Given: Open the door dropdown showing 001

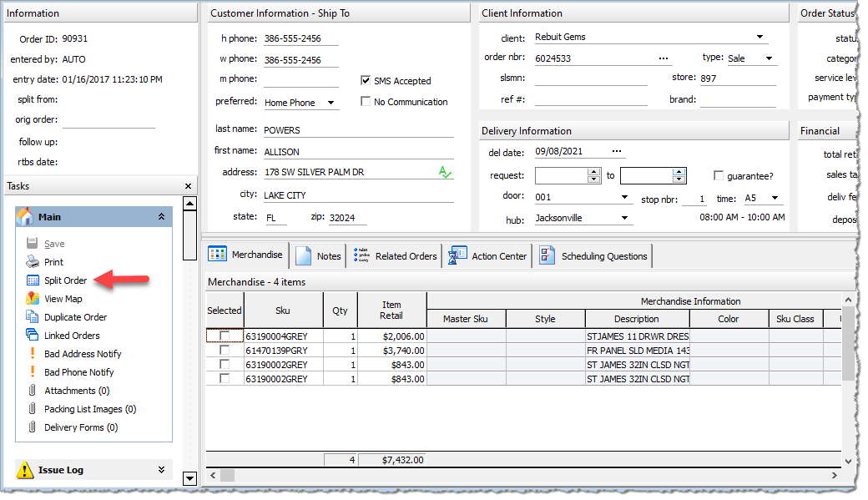Looking at the screenshot, I should click(624, 197).
